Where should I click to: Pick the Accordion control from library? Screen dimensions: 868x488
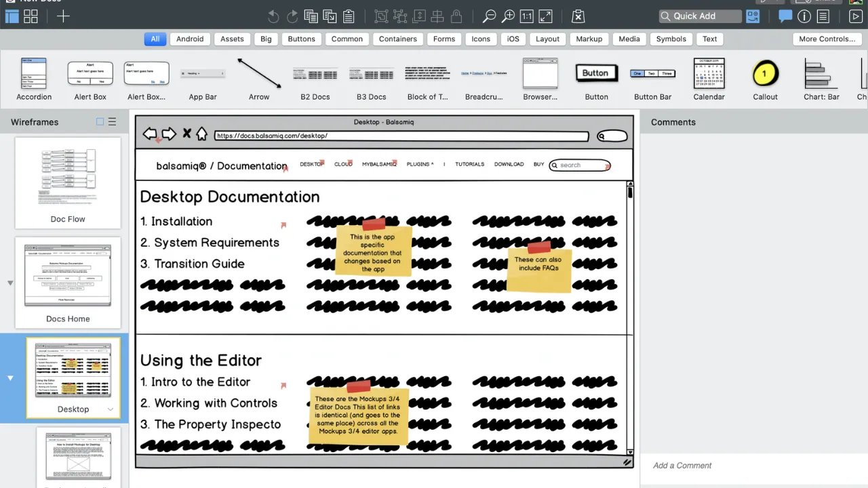[x=34, y=79]
